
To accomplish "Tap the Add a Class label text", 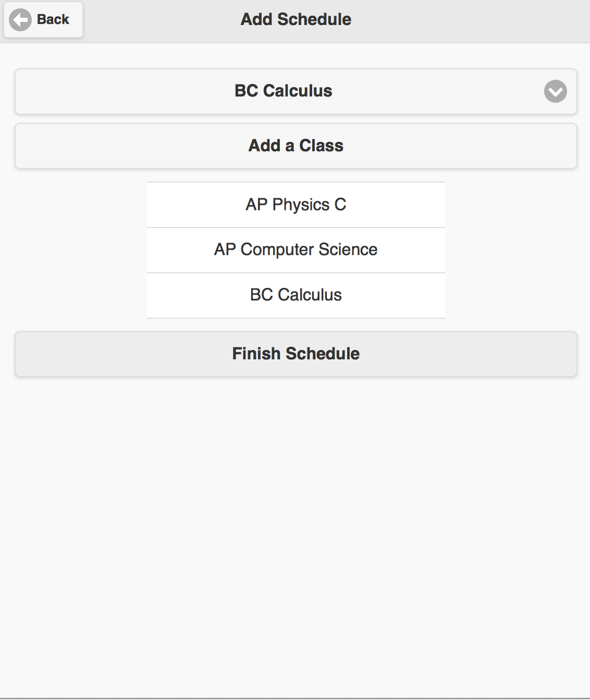I will (296, 146).
